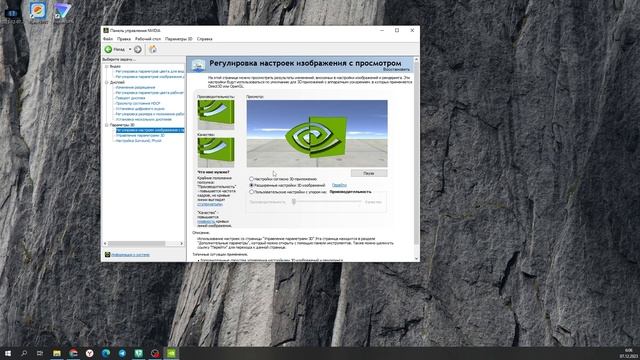The image size is (640, 360).
Task: Select 'Регулировка параметров изображения для видео' task
Action: click(x=150, y=77)
